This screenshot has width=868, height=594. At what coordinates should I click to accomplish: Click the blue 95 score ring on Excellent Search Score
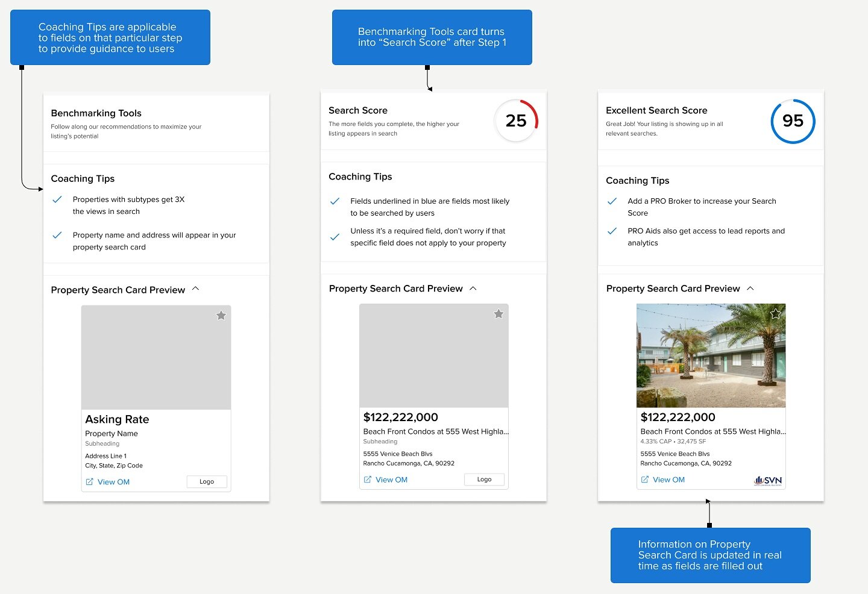tap(793, 122)
